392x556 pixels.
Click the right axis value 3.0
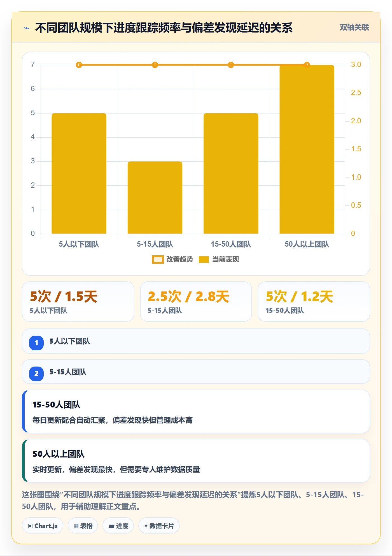coord(356,65)
